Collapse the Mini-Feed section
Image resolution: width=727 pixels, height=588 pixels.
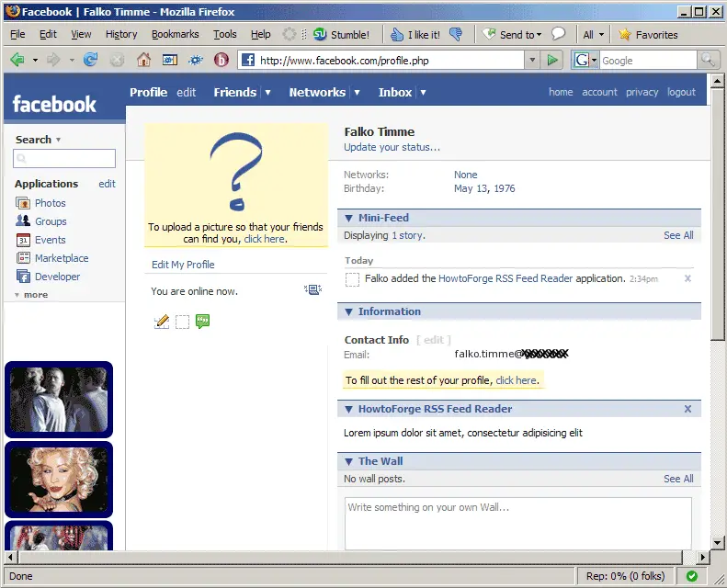click(348, 218)
